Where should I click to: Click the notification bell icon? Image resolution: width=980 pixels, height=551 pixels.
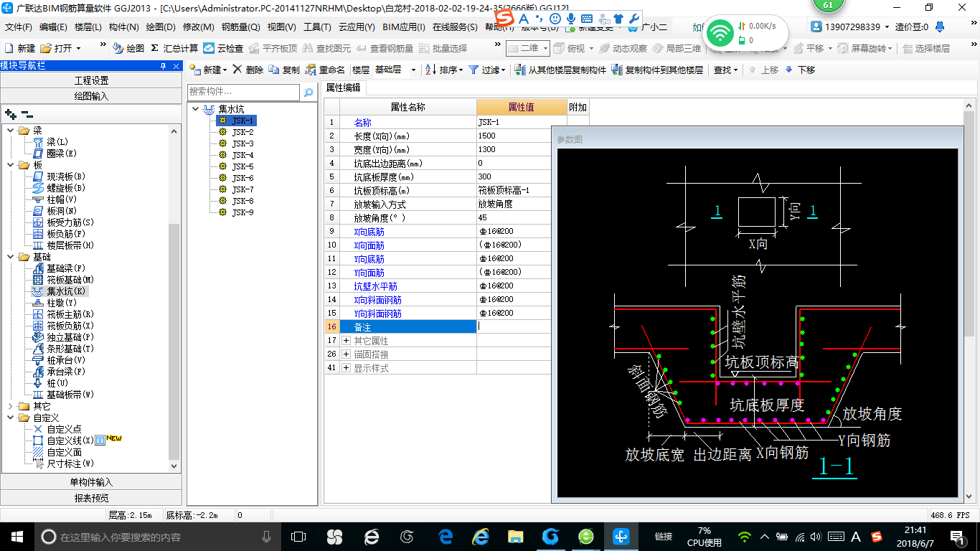click(x=940, y=27)
